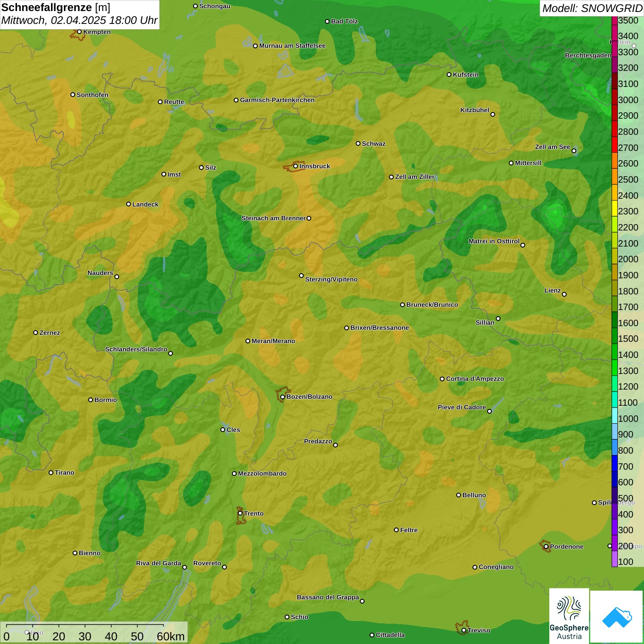Viewport: 644px width, 644px height.
Task: Click the Treviso city marker
Action: pos(464,630)
